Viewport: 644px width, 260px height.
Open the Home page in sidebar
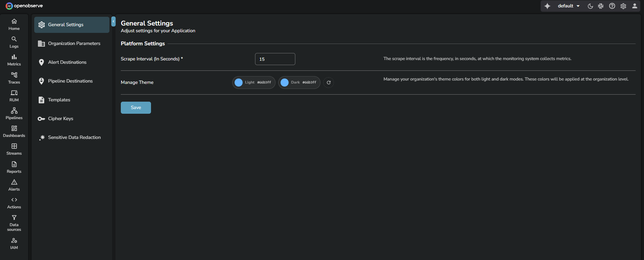click(14, 24)
